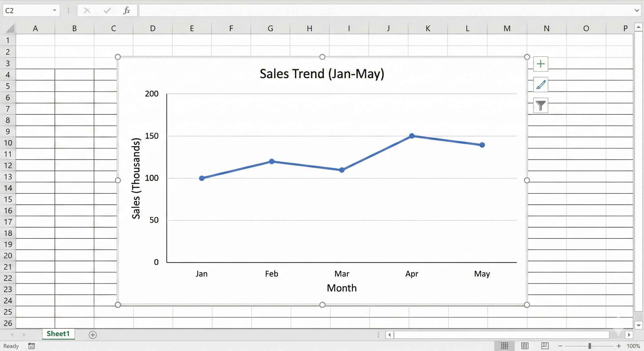Open Chart Elements with the plus icon
Screen dimensions: 644x351
[x=540, y=64]
